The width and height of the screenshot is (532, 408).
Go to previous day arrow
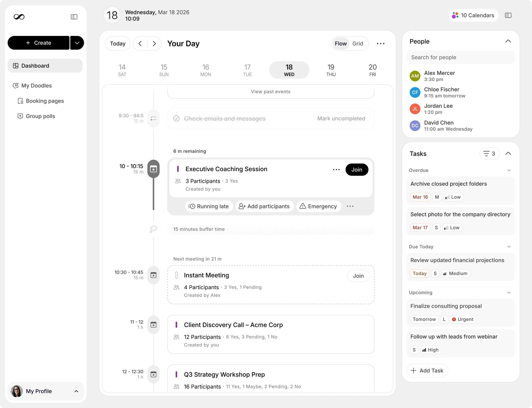coord(140,44)
